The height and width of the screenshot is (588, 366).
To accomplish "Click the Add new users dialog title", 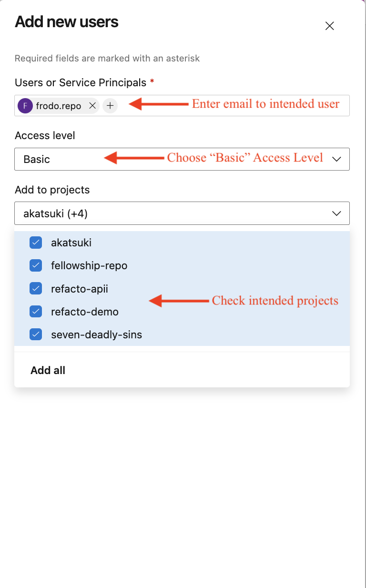I will (66, 22).
